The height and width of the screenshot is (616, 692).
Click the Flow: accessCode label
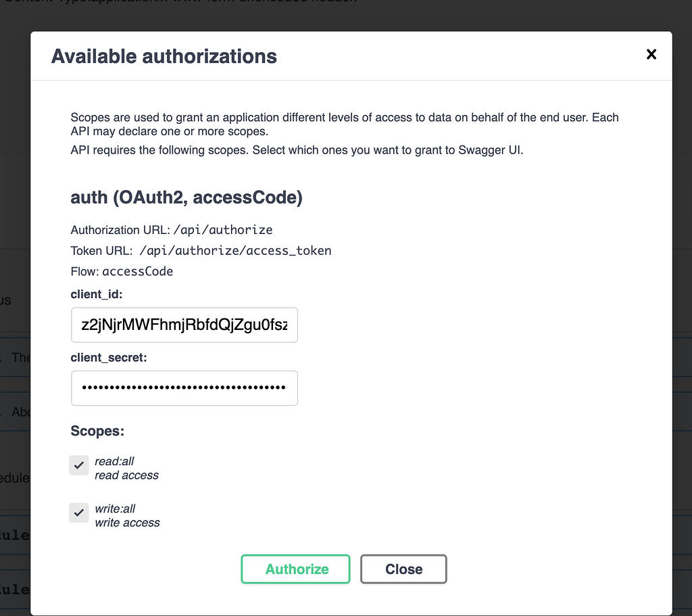(120, 271)
